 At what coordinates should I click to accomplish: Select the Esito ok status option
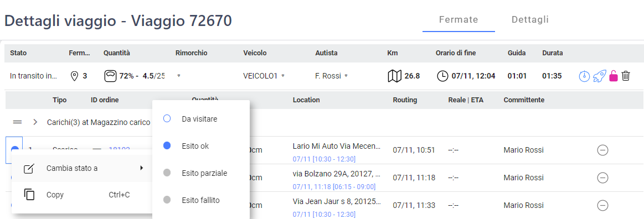(201, 146)
